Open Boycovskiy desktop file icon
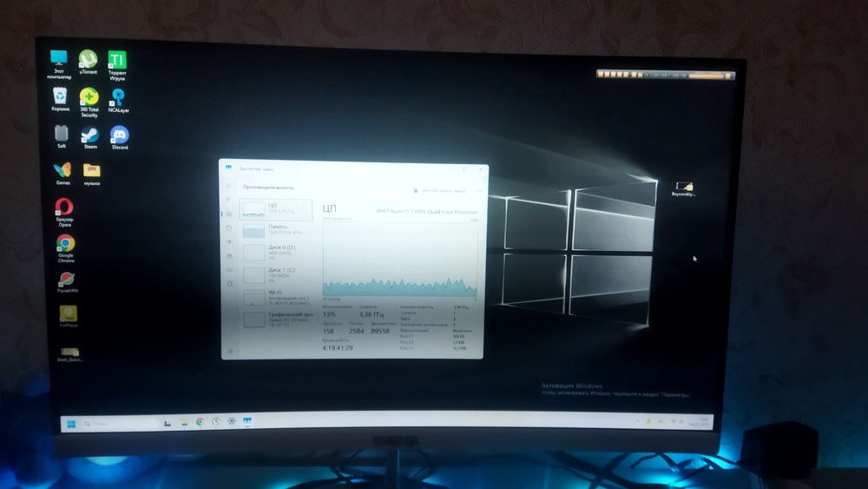Image resolution: width=868 pixels, height=489 pixels. tap(684, 188)
